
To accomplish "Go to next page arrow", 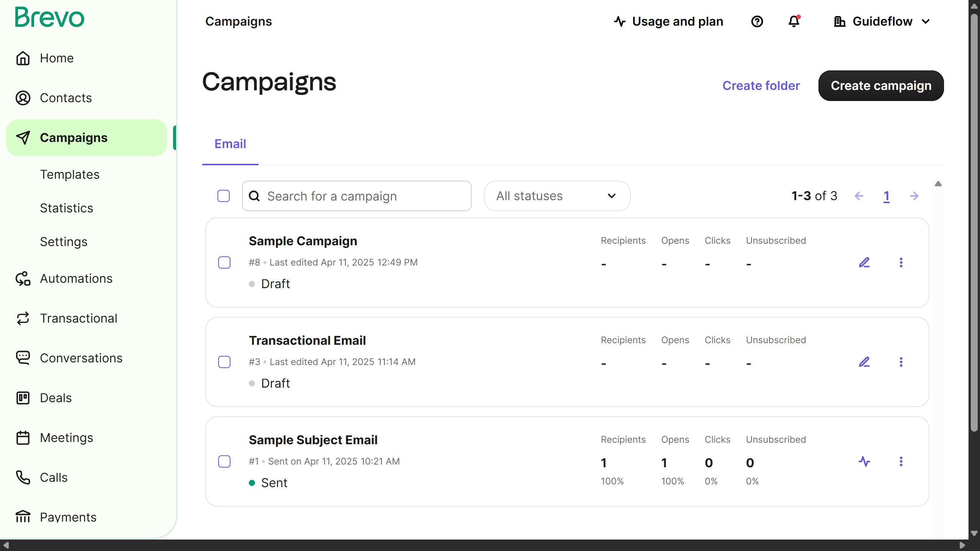I will coord(914,196).
